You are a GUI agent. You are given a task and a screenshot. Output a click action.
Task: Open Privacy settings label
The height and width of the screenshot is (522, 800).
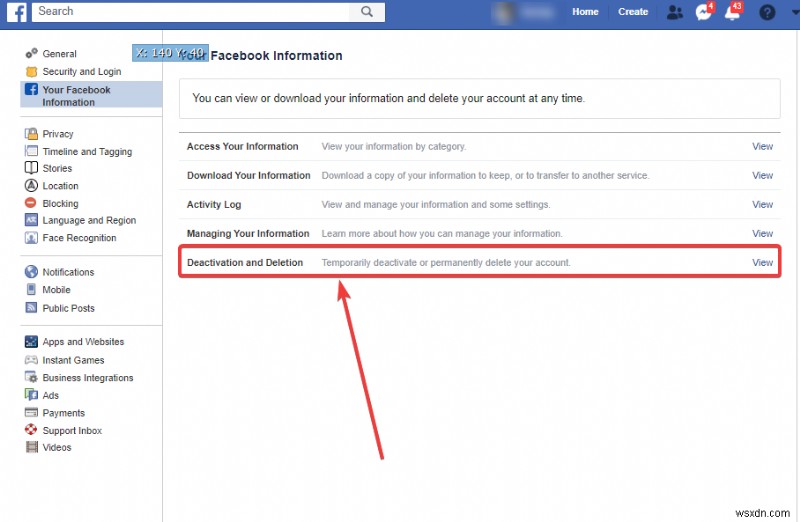(58, 134)
